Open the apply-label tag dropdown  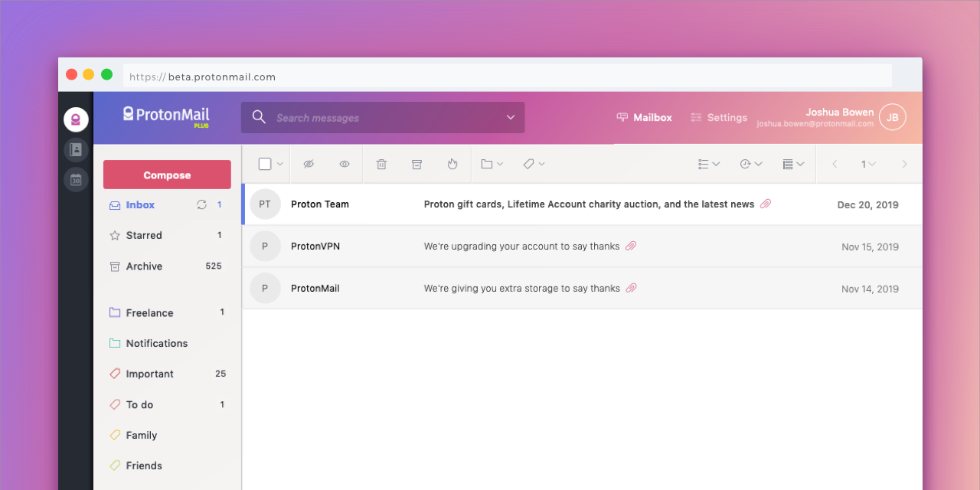[x=534, y=164]
